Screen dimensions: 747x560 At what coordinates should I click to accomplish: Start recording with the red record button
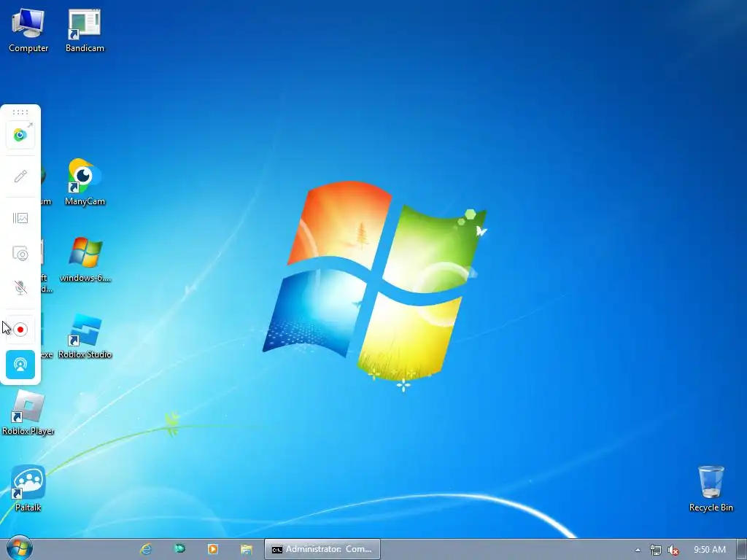(x=20, y=330)
